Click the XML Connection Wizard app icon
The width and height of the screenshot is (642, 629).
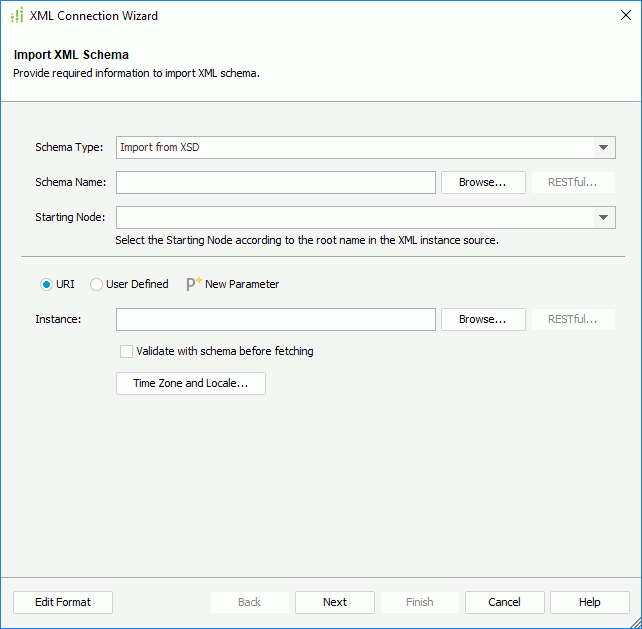coord(17,16)
